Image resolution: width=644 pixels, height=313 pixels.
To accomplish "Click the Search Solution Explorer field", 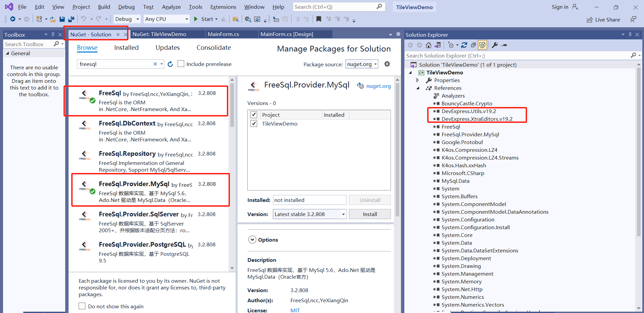I will coord(518,56).
